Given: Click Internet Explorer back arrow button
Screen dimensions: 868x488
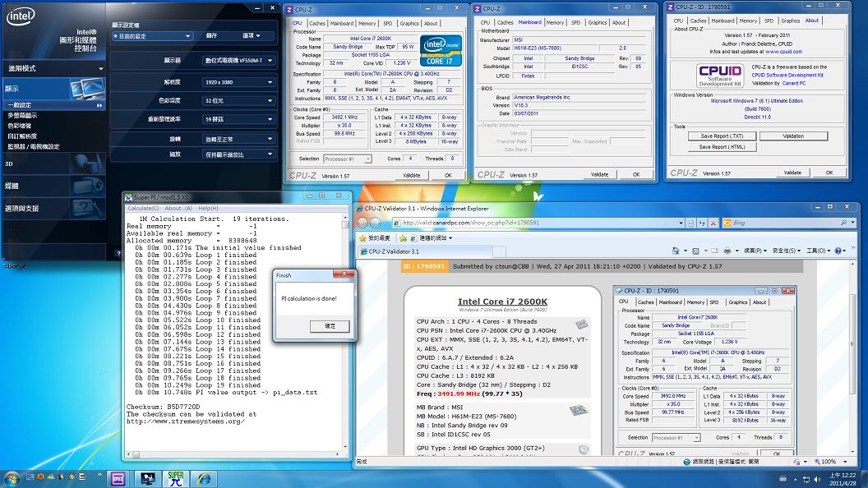Looking at the screenshot, I should [x=362, y=223].
